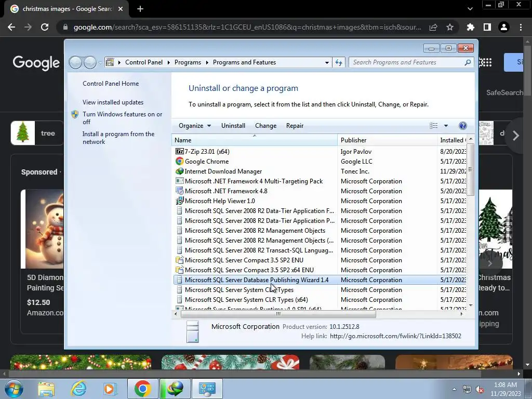Click the Google Chrome icon in the programs list
532x399 pixels.
click(179, 161)
